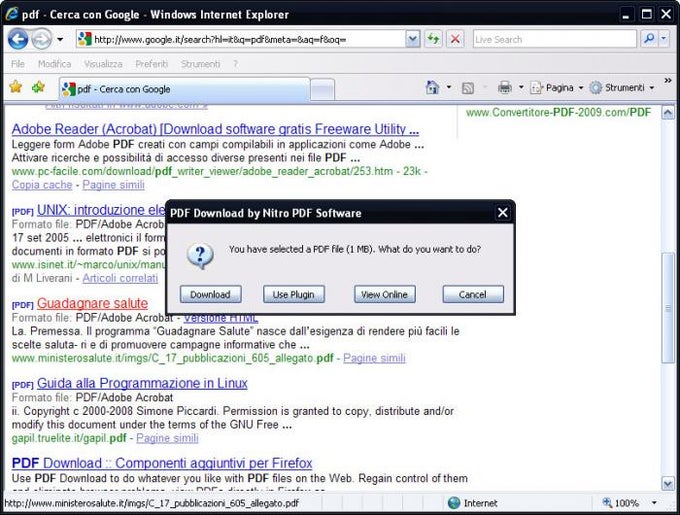The height and width of the screenshot is (515, 680).
Task: Click the blank New Tab button
Action: [x=322, y=90]
